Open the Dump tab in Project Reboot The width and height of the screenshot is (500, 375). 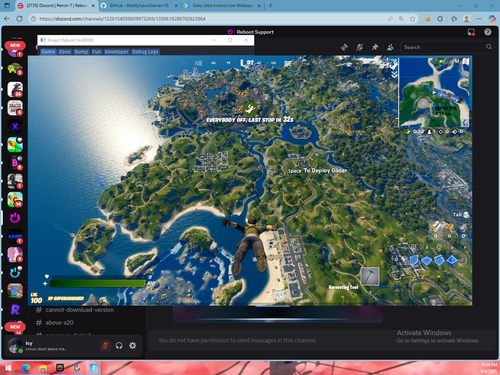(81, 52)
